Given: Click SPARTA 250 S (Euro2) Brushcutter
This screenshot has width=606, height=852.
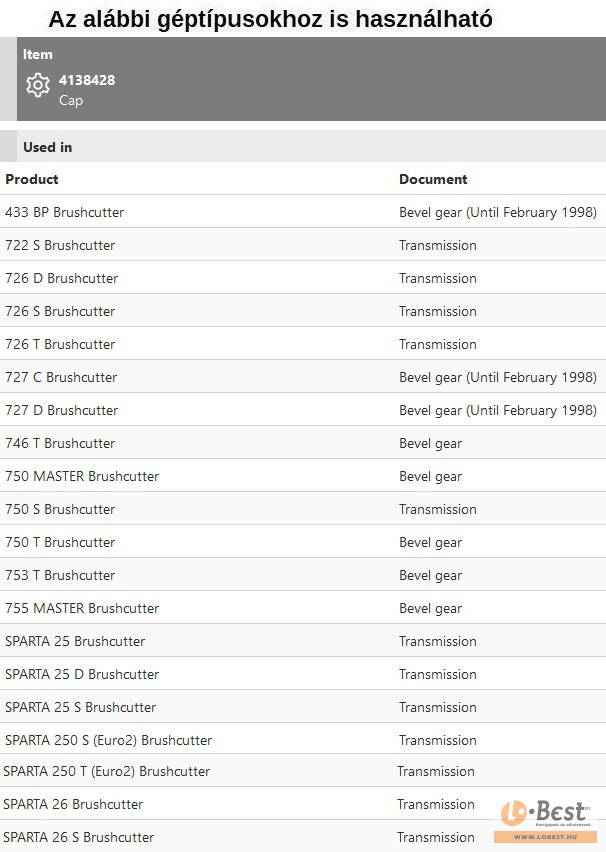Looking at the screenshot, I should pos(109,740).
